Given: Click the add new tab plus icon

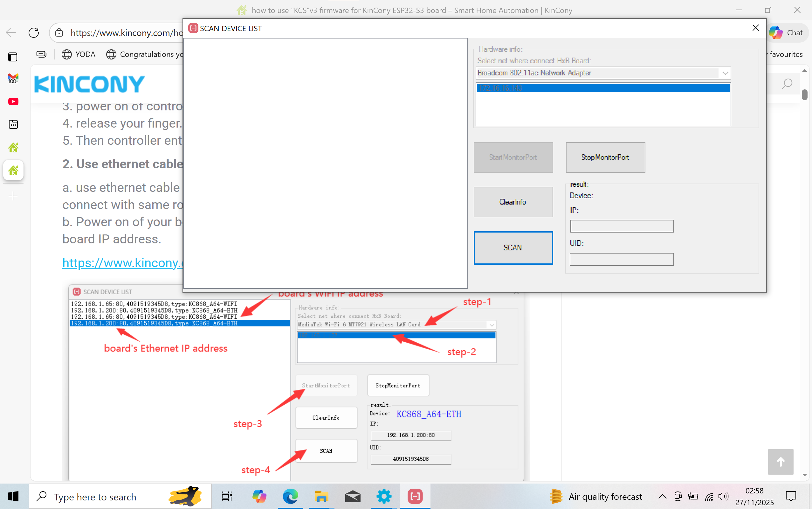Looking at the screenshot, I should 13,196.
